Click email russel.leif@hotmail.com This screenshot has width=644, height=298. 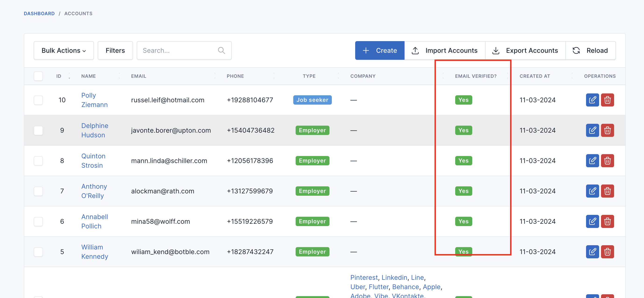[168, 100]
